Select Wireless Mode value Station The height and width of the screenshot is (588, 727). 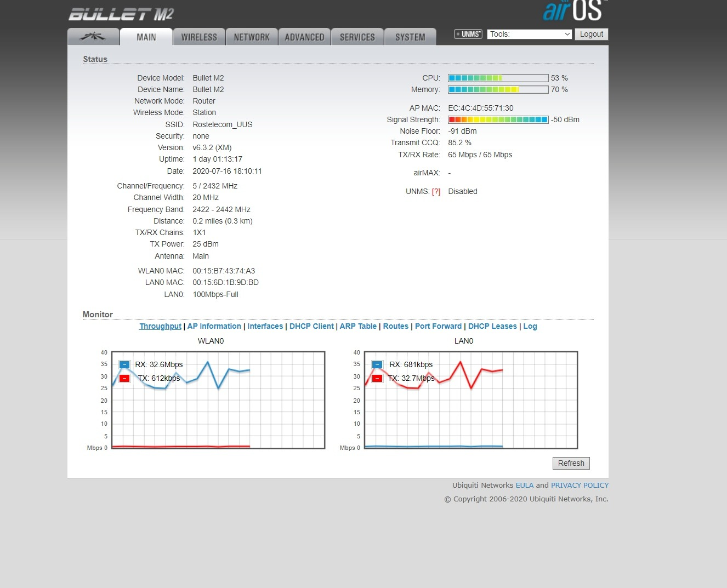[x=204, y=112]
